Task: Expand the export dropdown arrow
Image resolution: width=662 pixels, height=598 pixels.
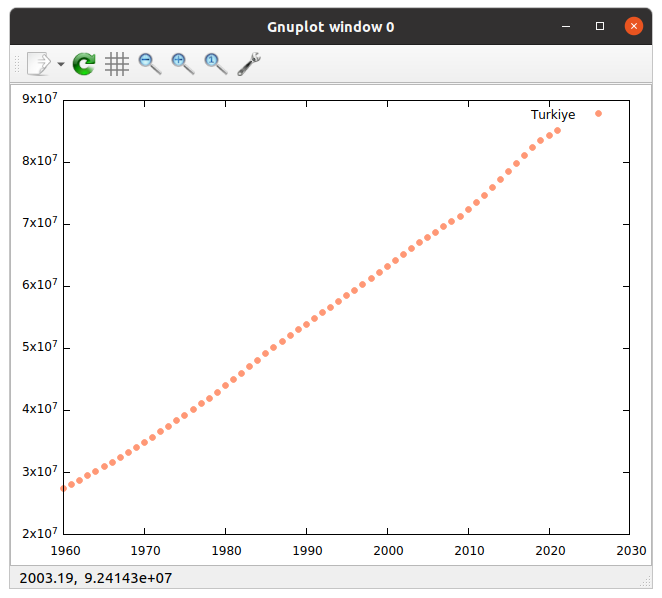Action: point(61,65)
